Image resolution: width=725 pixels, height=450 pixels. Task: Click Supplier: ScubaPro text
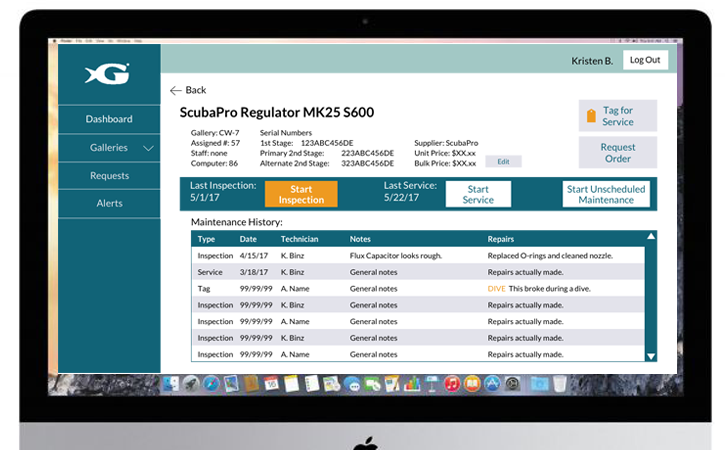[x=446, y=143]
